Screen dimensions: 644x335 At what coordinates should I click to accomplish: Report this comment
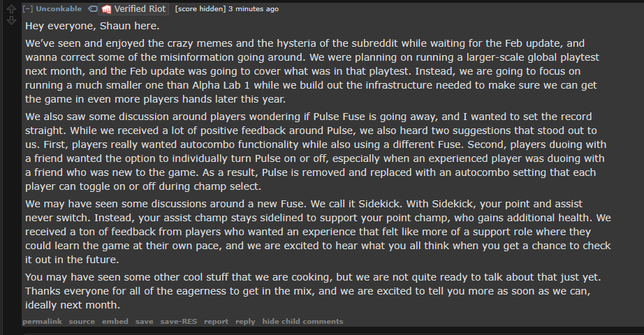point(216,322)
